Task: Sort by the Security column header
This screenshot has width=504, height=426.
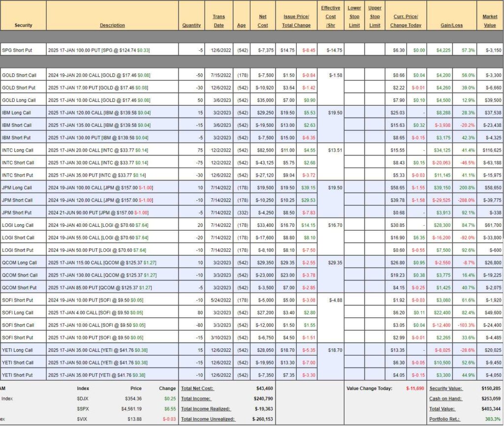Action: pos(23,25)
